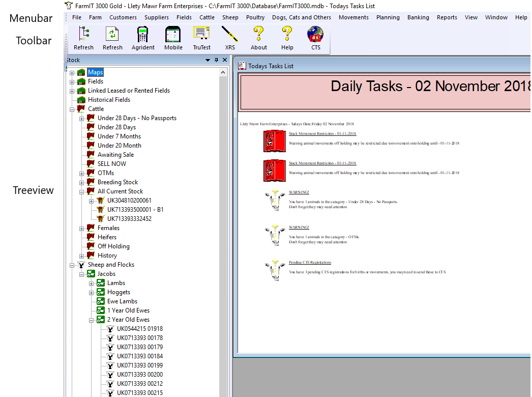Collapse the Jacobs flock node

pos(82,275)
